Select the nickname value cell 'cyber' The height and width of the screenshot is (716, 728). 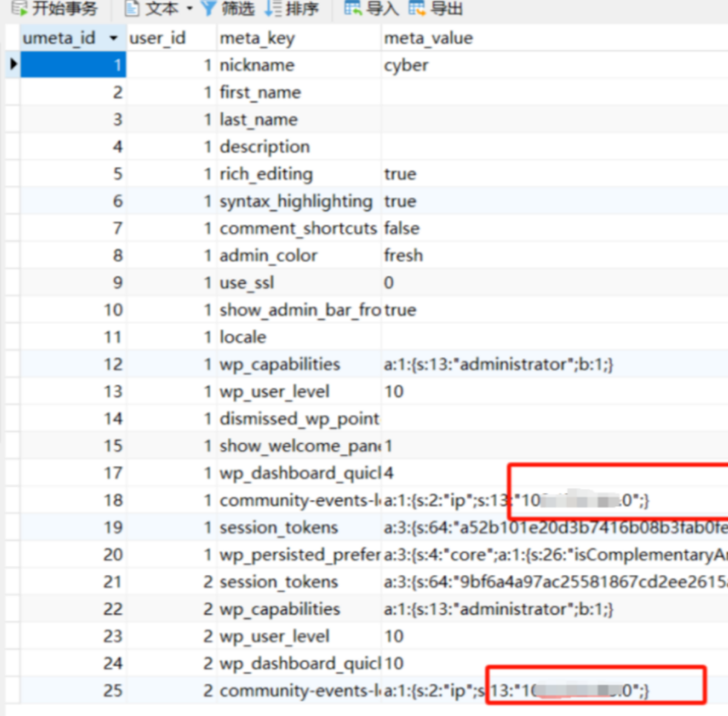pos(406,65)
